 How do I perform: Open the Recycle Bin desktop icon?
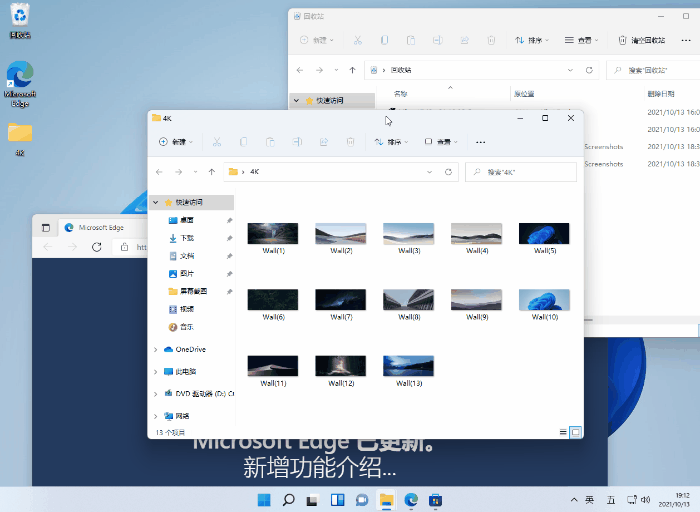pyautogui.click(x=20, y=20)
